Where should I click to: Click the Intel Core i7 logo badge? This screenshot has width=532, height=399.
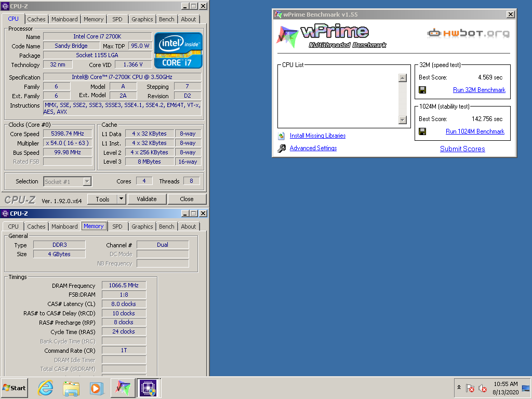179,50
